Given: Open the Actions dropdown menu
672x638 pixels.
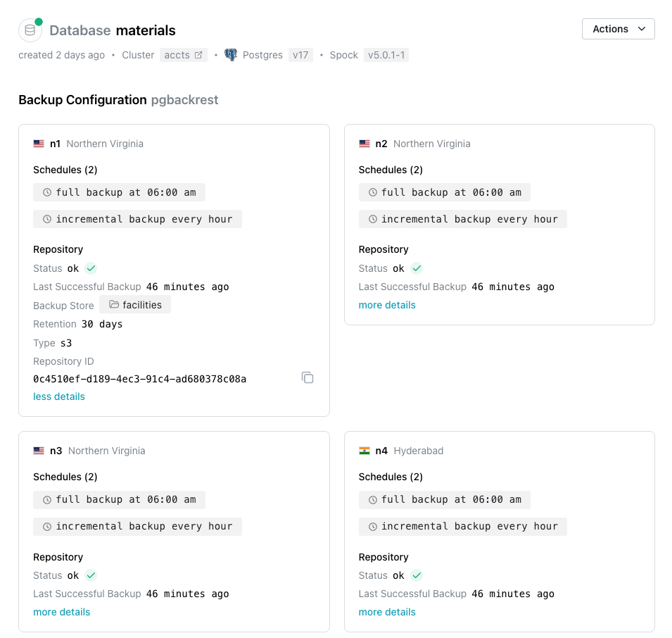Looking at the screenshot, I should (x=619, y=29).
